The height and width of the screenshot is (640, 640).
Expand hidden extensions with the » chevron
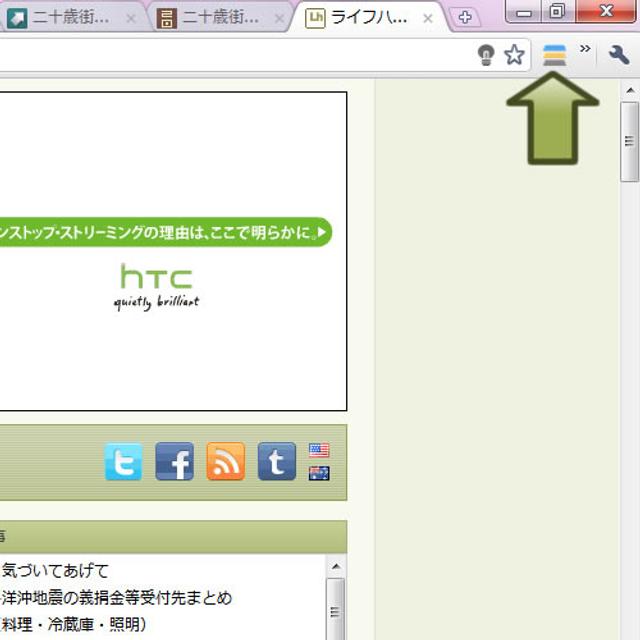pyautogui.click(x=585, y=50)
